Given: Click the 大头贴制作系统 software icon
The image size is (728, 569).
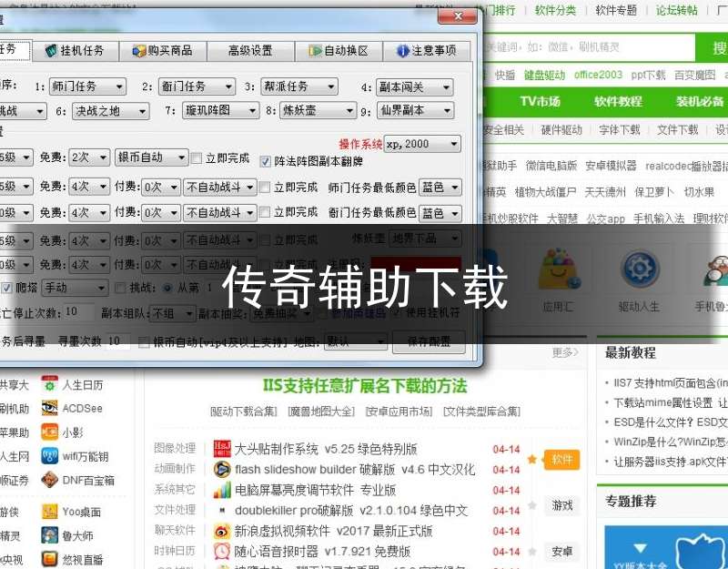Looking at the screenshot, I should click(222, 449).
